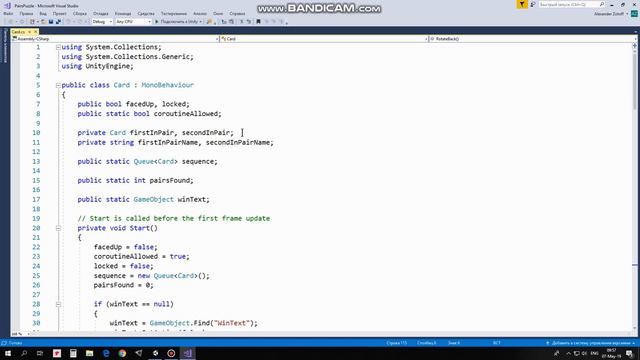Click the Increase indent toolbar icon
The height and width of the screenshot is (360, 640).
pyautogui.click(x=231, y=22)
